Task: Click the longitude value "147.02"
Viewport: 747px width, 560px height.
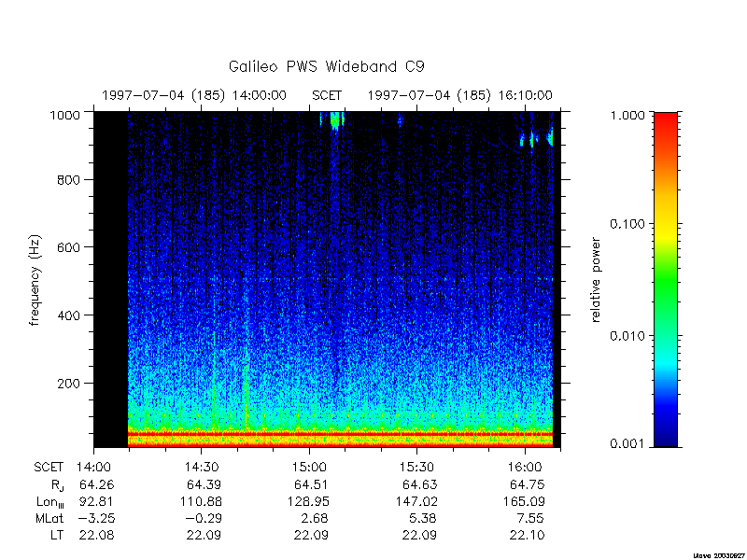Action: pos(416,501)
